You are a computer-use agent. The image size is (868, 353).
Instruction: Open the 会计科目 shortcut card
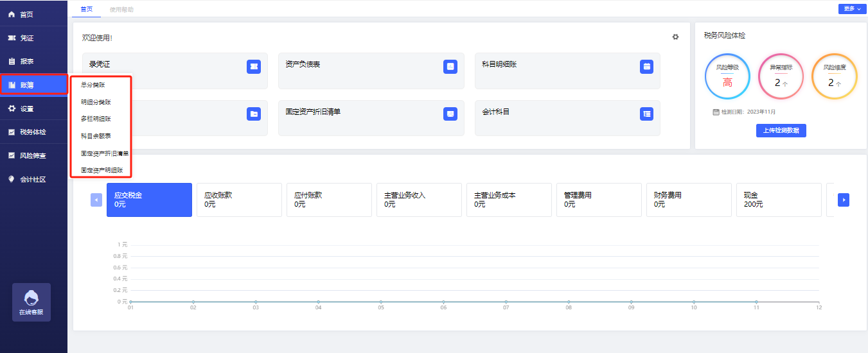[x=567, y=117]
